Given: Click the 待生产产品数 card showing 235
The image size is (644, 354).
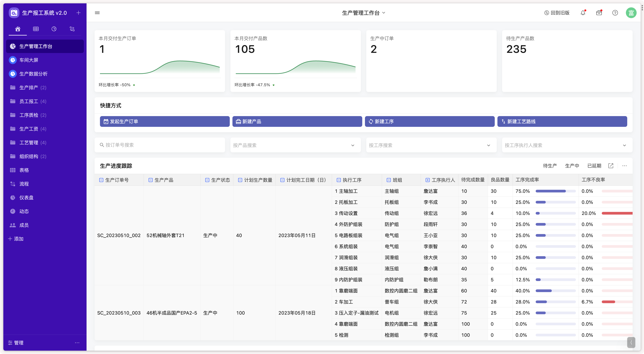Looking at the screenshot, I should point(567,61).
